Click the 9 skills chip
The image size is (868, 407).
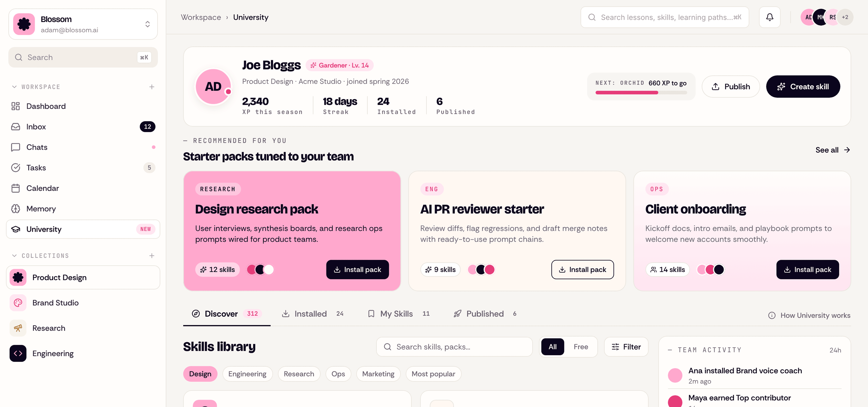440,269
